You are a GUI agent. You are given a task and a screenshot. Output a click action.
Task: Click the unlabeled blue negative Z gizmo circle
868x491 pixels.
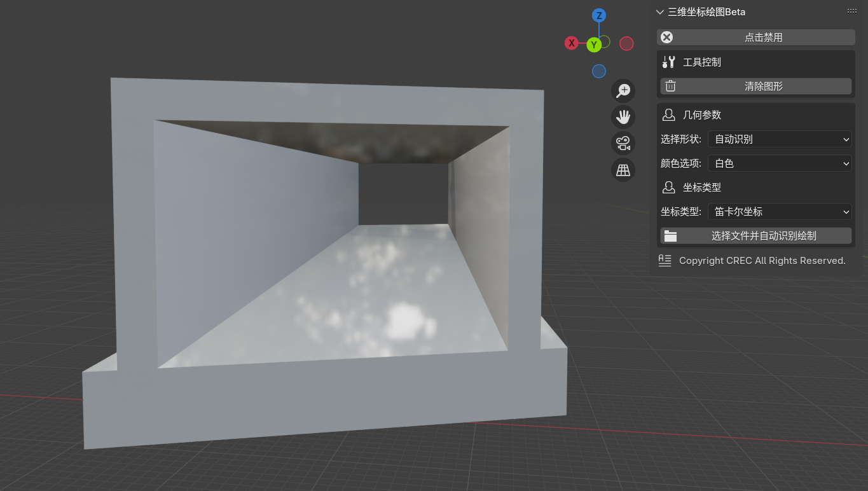tap(598, 71)
